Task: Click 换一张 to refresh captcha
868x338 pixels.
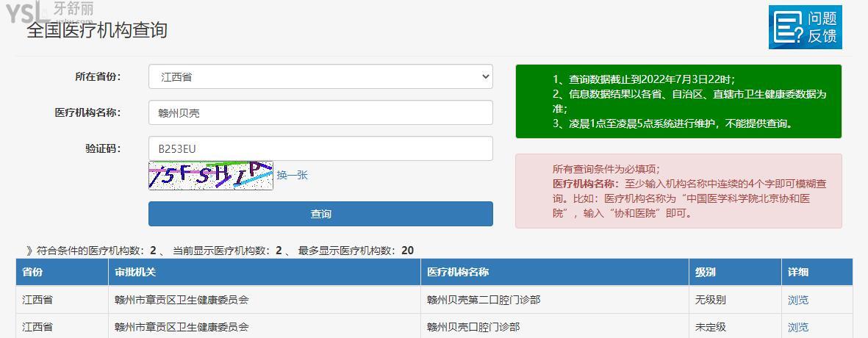Action: [x=293, y=176]
